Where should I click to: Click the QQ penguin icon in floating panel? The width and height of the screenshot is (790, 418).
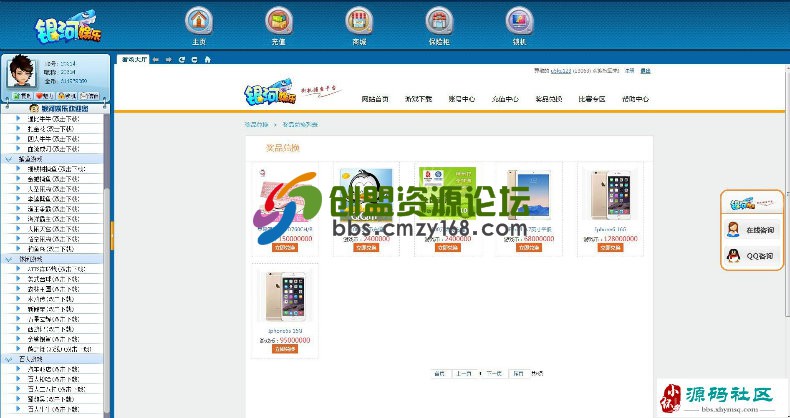pos(734,255)
